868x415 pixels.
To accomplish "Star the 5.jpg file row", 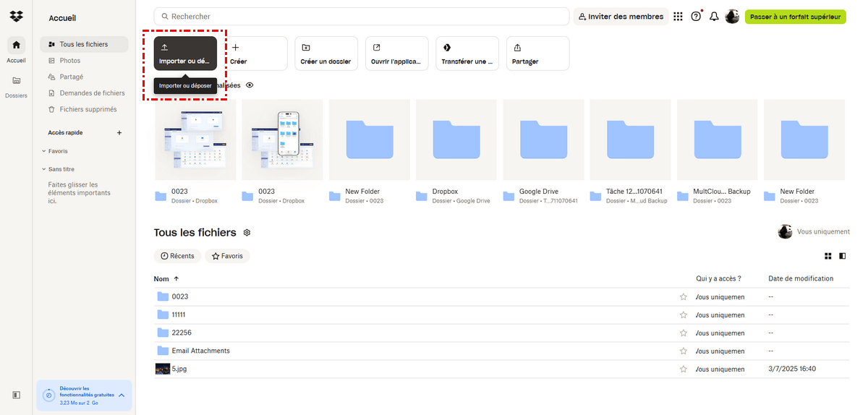I will tap(683, 369).
